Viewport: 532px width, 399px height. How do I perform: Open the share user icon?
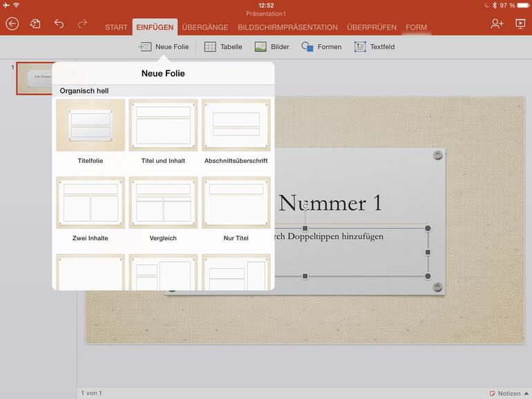click(497, 24)
